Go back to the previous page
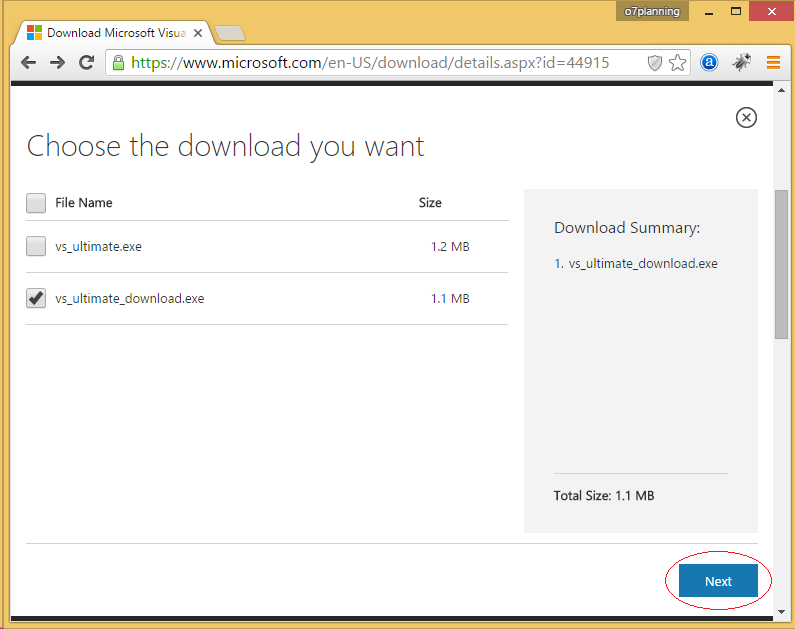The width and height of the screenshot is (795, 629). (x=28, y=63)
